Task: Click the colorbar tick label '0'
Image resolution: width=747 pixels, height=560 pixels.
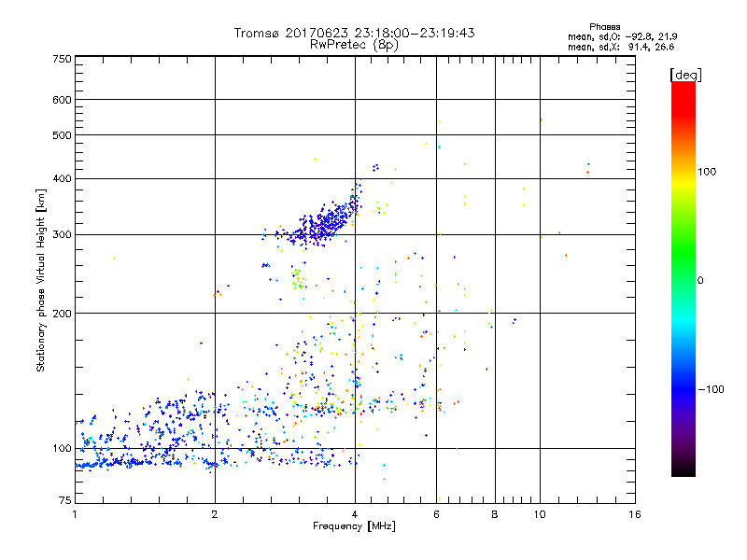Action: (700, 280)
